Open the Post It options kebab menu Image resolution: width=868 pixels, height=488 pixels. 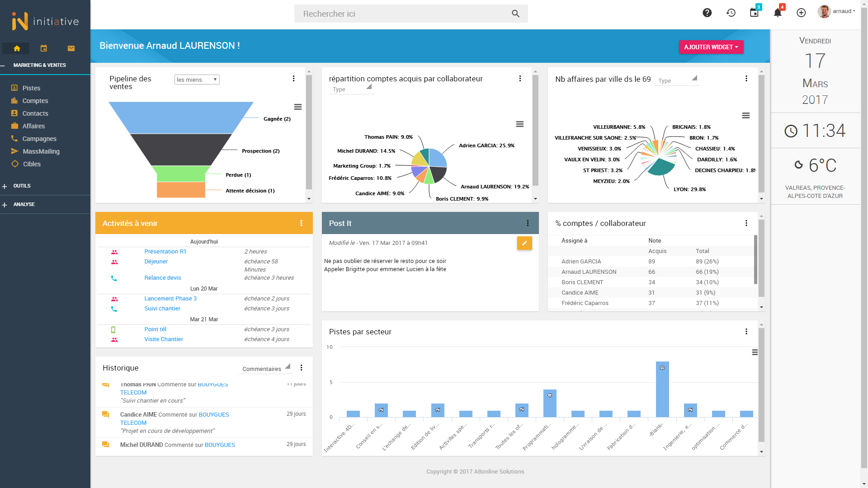pos(528,223)
